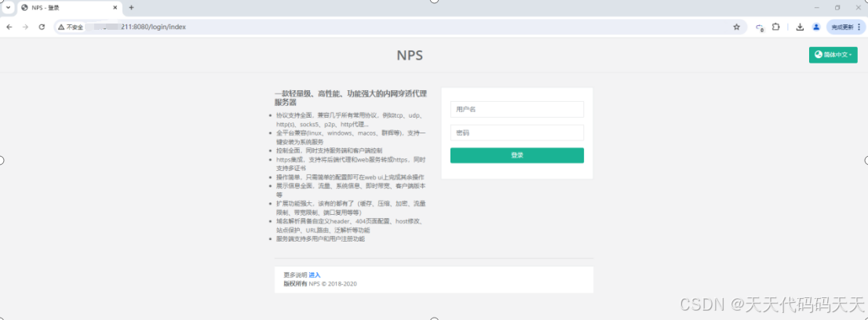
Task: Click the 服务端支持多用户和用户注册功能 bullet
Action: point(320,239)
